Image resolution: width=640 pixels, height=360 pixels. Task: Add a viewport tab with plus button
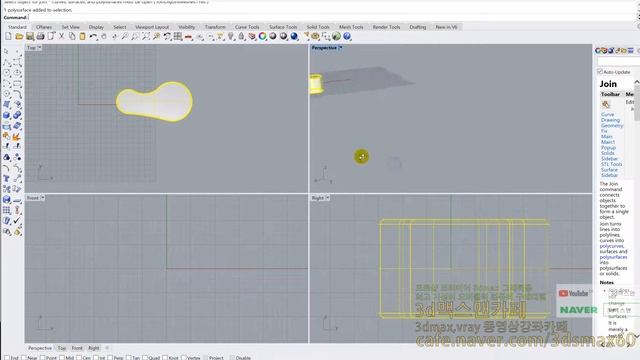pyautogui.click(x=107, y=348)
